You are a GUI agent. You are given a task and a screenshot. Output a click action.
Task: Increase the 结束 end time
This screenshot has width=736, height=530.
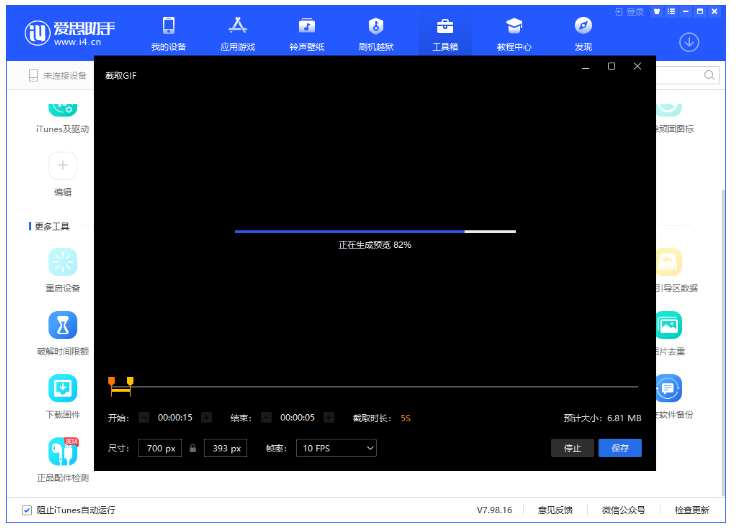point(329,417)
